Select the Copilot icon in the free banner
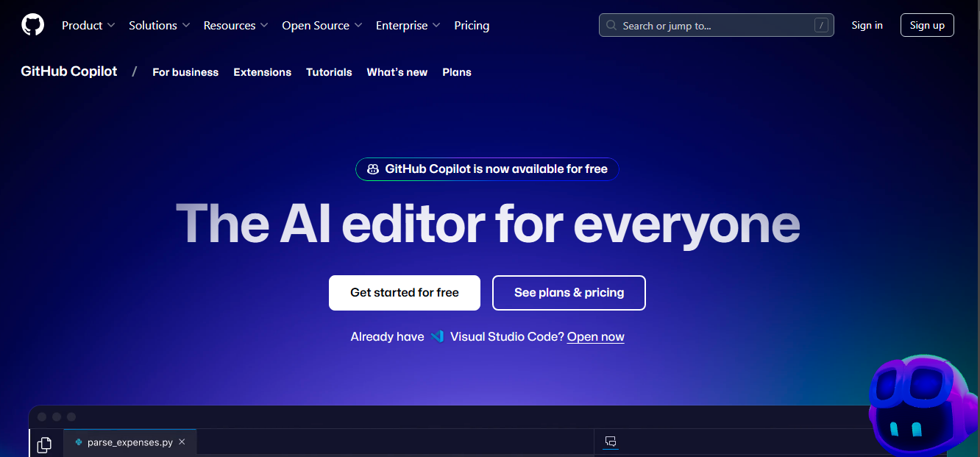The image size is (980, 457). (373, 169)
